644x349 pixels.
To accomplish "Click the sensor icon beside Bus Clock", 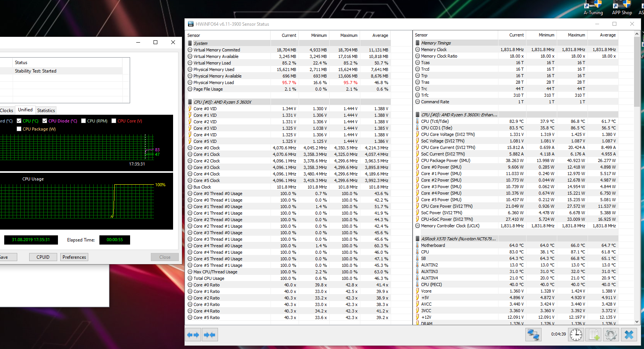I will (x=190, y=187).
